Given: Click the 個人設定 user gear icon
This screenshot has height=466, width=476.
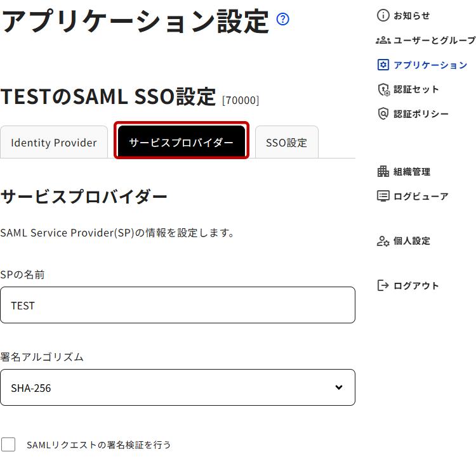Looking at the screenshot, I should coord(383,241).
